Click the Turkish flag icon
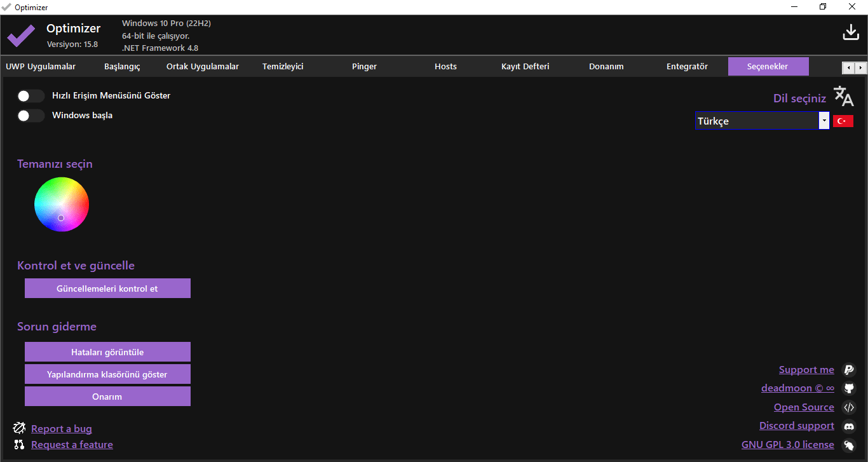868x462 pixels. pos(843,121)
